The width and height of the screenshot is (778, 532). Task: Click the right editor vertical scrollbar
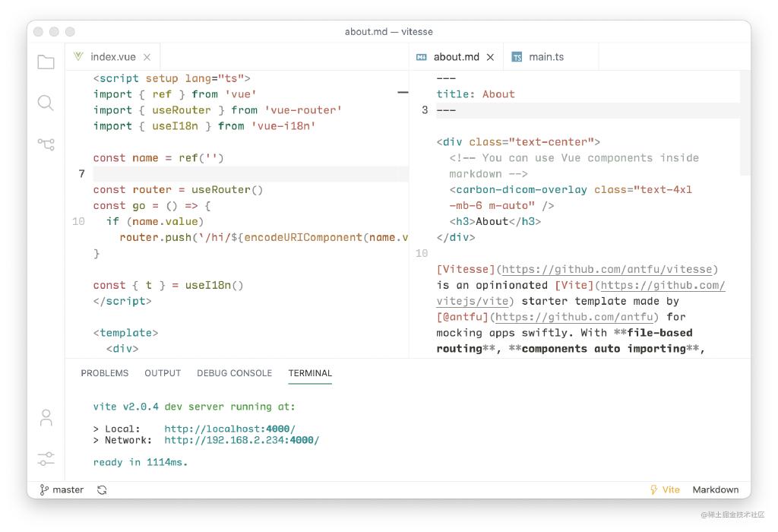tap(745, 122)
